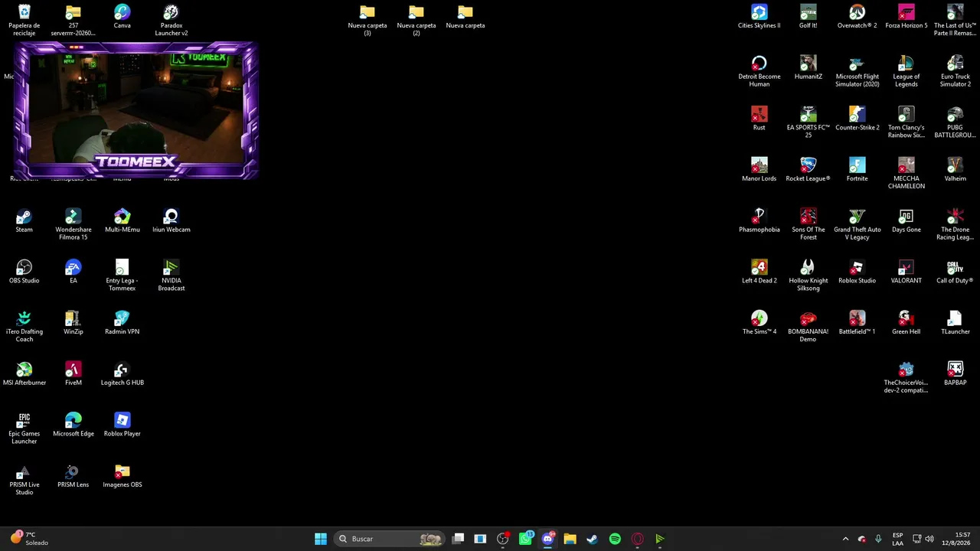The height and width of the screenshot is (551, 980).
Task: Select the Iriun Webcam shortcut
Action: tap(171, 220)
